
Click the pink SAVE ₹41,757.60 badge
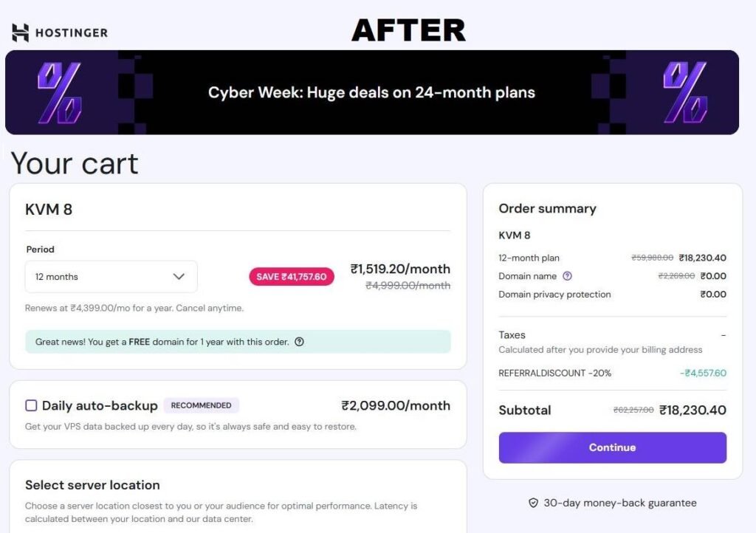292,277
